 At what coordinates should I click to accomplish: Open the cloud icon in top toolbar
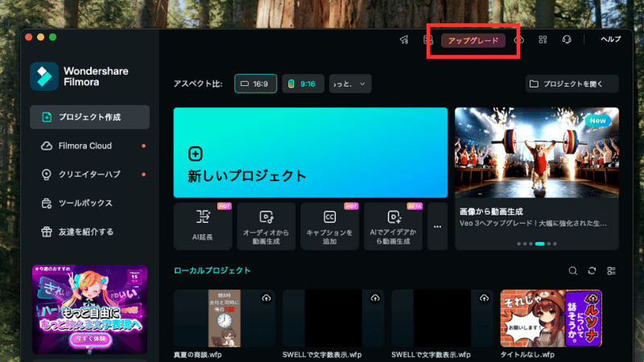(x=518, y=39)
